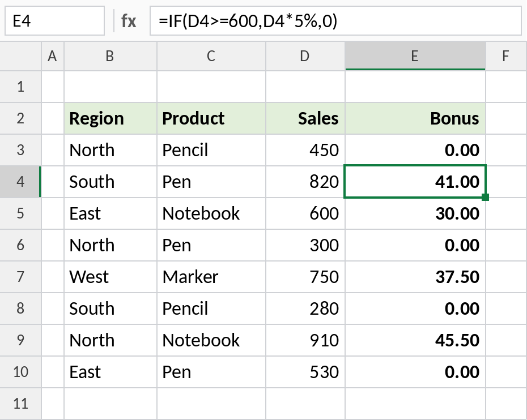
Task: Click the fill handle of cell E4
Action: [485, 197]
